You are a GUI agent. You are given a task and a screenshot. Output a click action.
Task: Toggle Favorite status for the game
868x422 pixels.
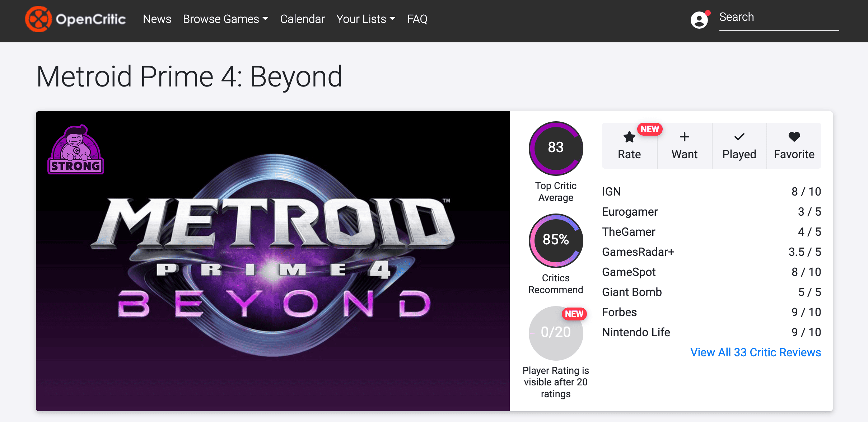(794, 145)
